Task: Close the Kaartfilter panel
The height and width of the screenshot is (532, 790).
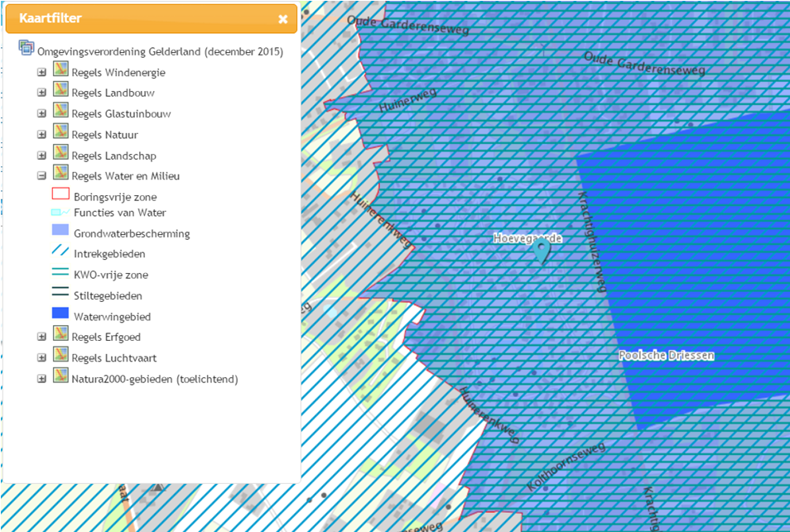Action: click(x=283, y=18)
